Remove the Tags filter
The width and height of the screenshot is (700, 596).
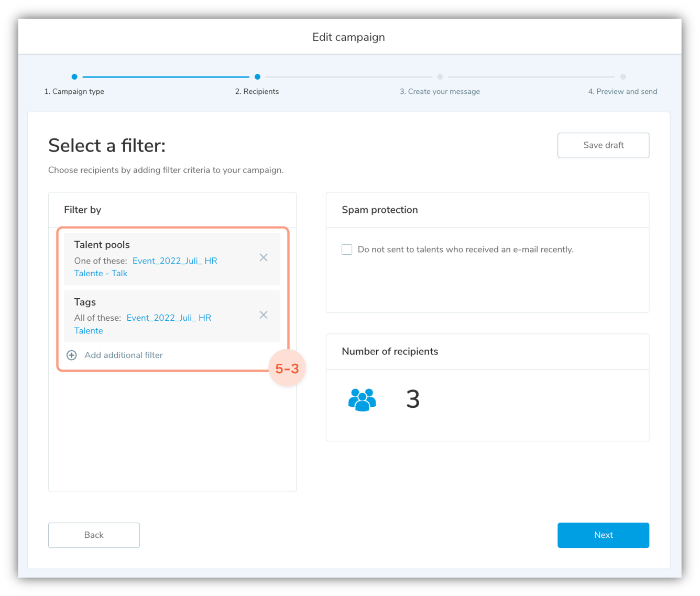[x=264, y=315]
